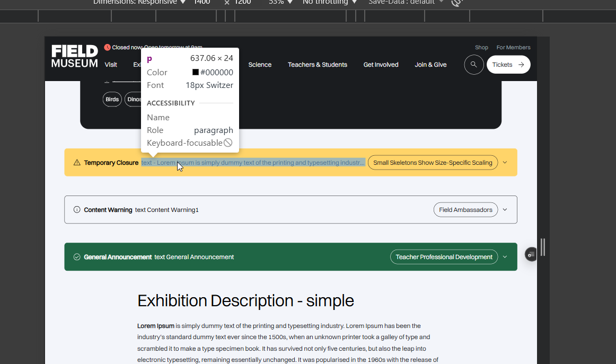This screenshot has width=616, height=364.
Task: Click the red clock icon beside Closed now
Action: tap(108, 47)
